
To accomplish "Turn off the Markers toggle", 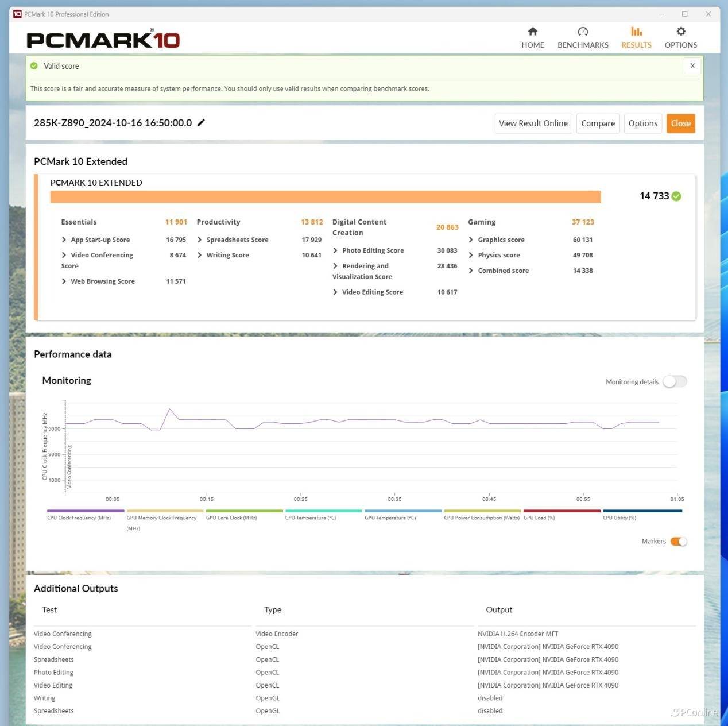I will pyautogui.click(x=678, y=542).
